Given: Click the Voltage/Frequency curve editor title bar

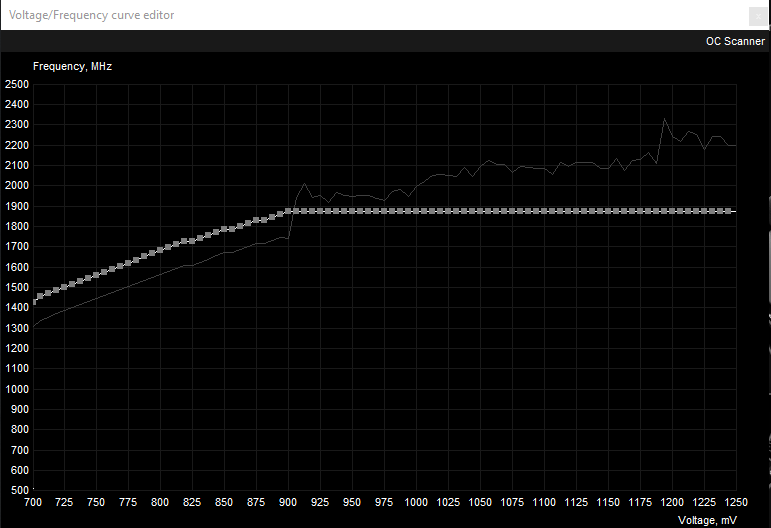Looking at the screenshot, I should 300,15.
